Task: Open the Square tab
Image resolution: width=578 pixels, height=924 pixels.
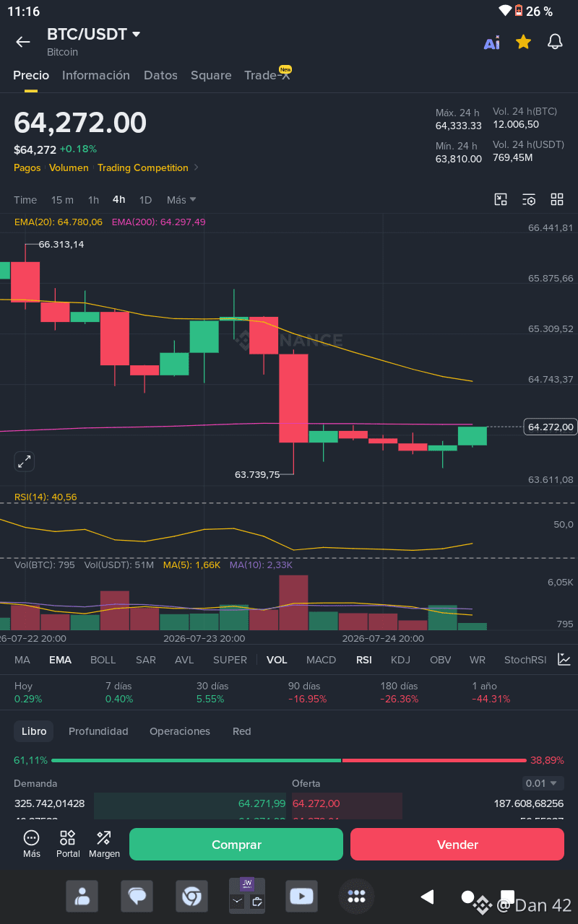Action: coord(211,75)
